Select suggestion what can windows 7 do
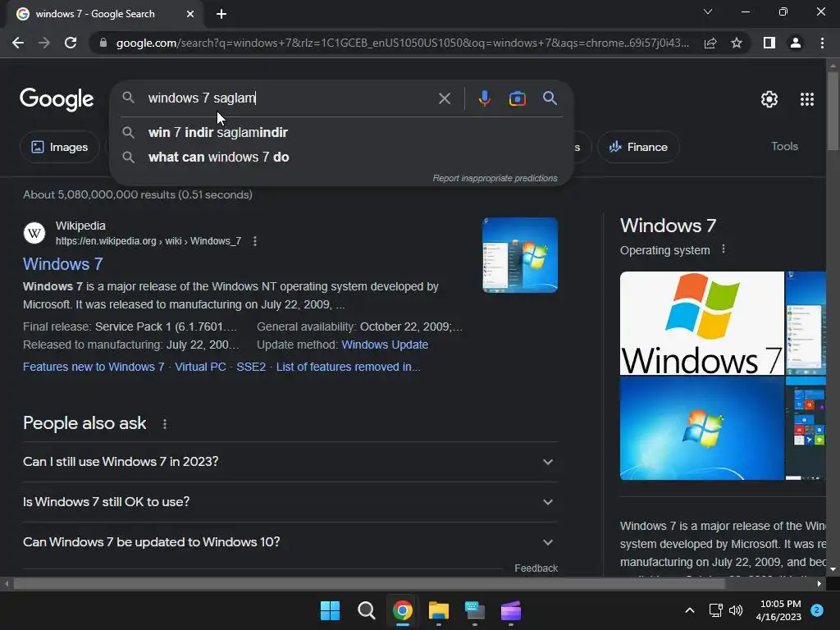Viewport: 840px width, 630px height. click(341, 157)
